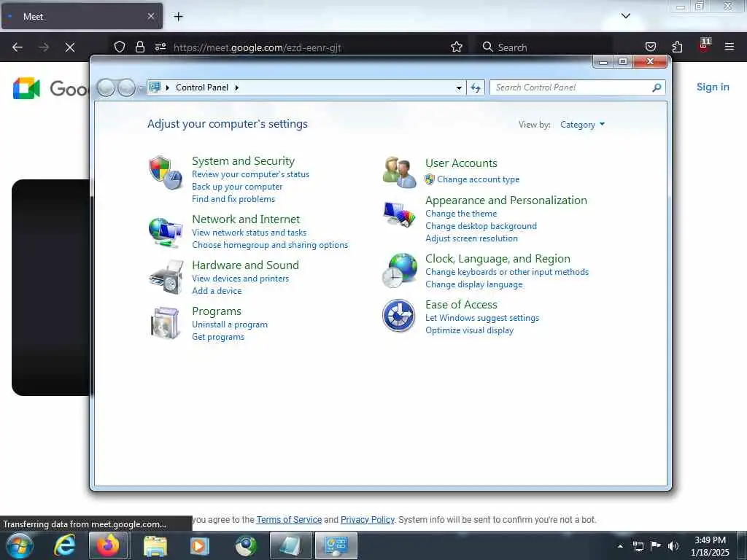Viewport: 747px width, 560px height.
Task: List all tabs in Firefox
Action: pyautogui.click(x=625, y=16)
